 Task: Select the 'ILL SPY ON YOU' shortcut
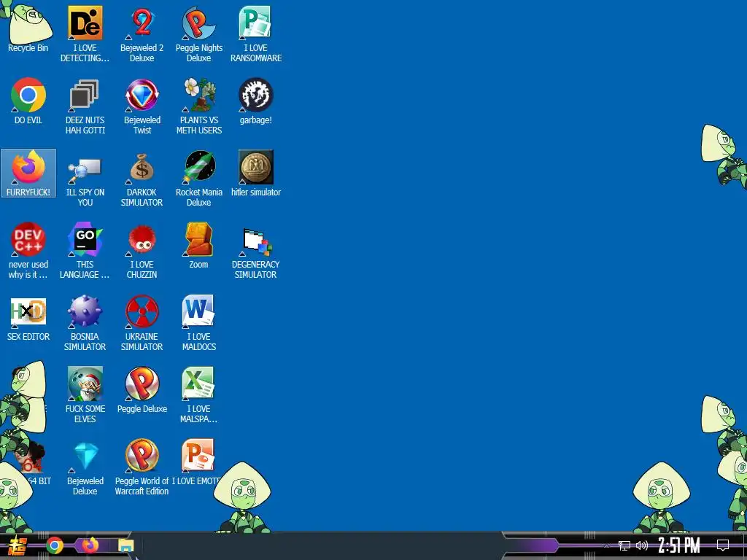[x=85, y=178]
